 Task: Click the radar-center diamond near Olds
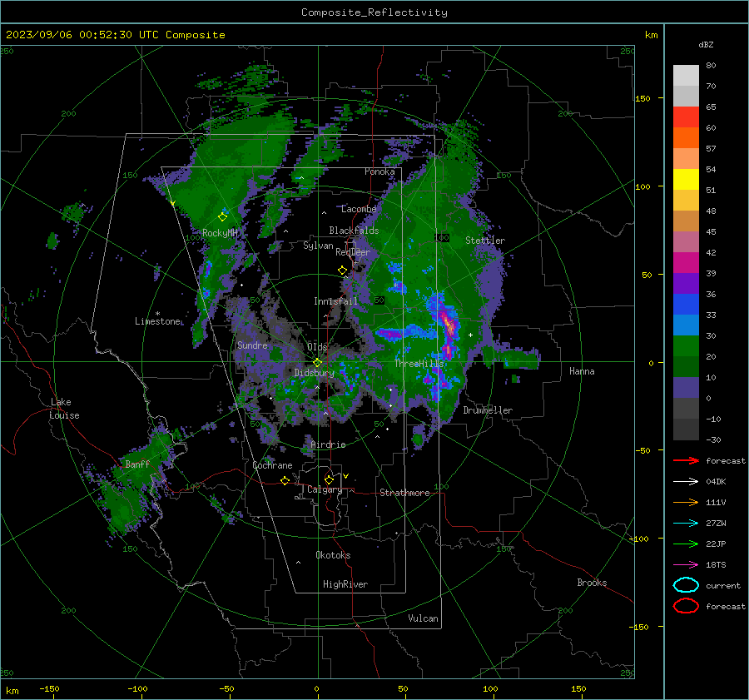(317, 363)
